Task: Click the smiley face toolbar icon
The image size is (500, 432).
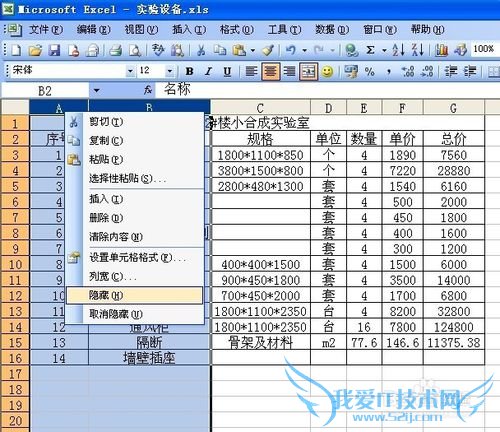Action: point(327,71)
